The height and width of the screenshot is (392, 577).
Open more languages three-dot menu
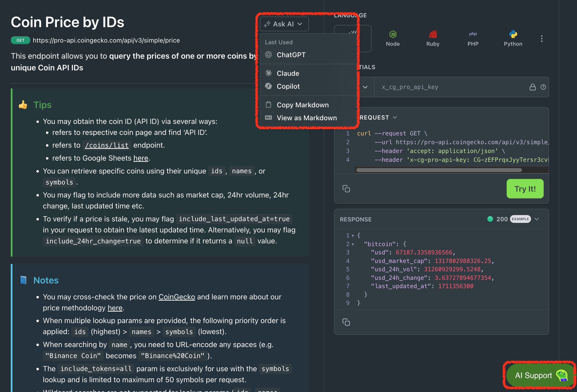[542, 38]
